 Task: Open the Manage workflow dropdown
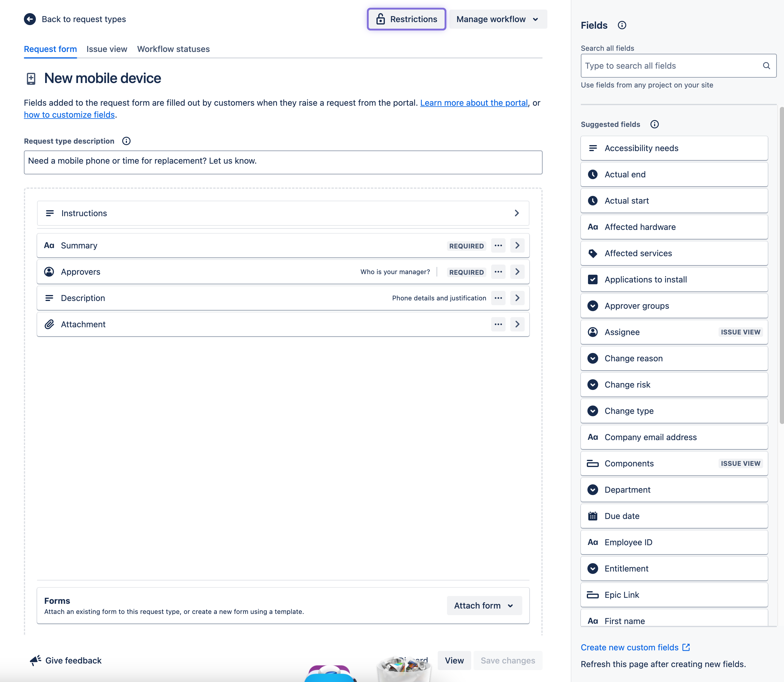tap(498, 19)
